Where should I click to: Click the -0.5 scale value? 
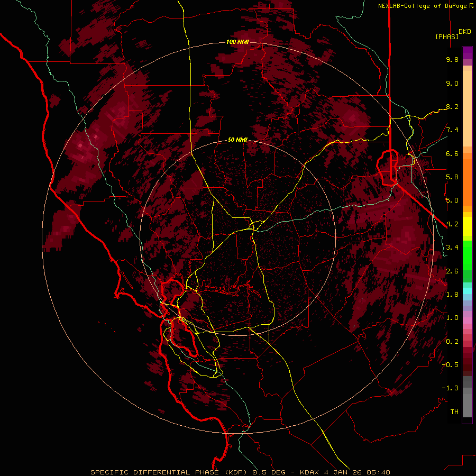450,365
